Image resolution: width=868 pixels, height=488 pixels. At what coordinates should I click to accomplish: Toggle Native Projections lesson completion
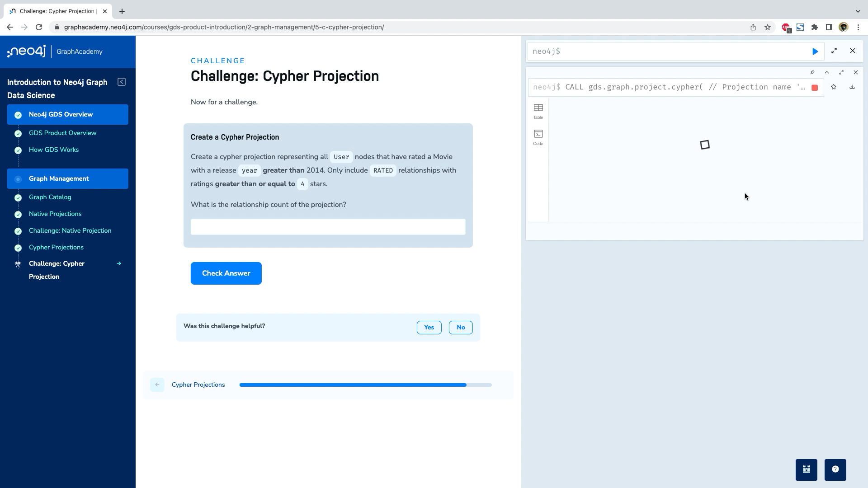tap(17, 213)
